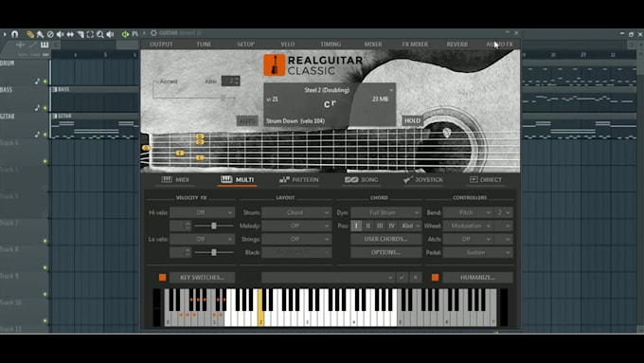Screen dimensions: 644x363
Task: Open HUMANIZE settings
Action: pyautogui.click(x=477, y=278)
